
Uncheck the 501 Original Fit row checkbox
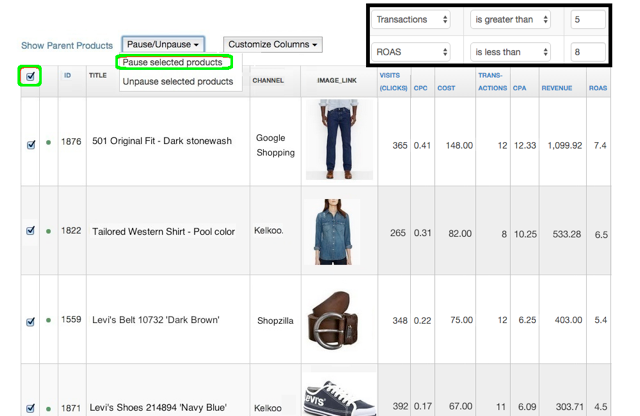pos(31,144)
